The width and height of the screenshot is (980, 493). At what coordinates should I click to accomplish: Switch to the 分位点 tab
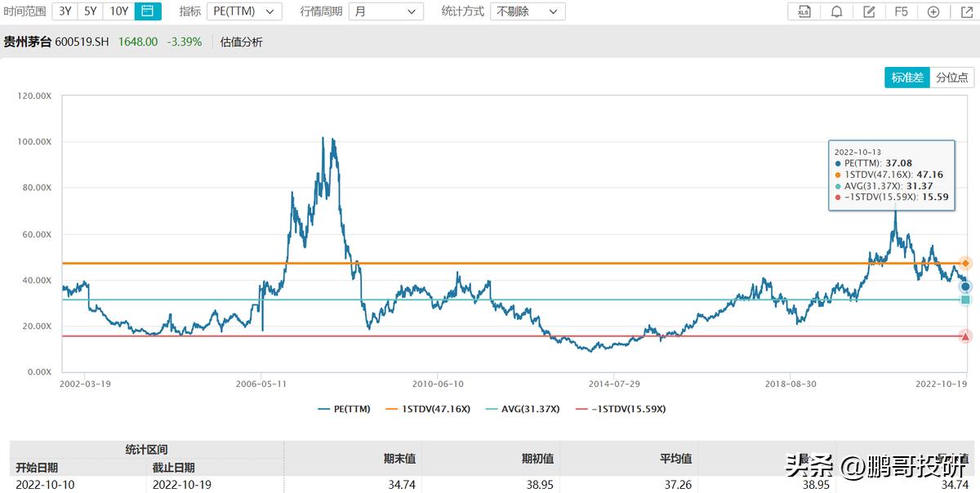coord(951,78)
